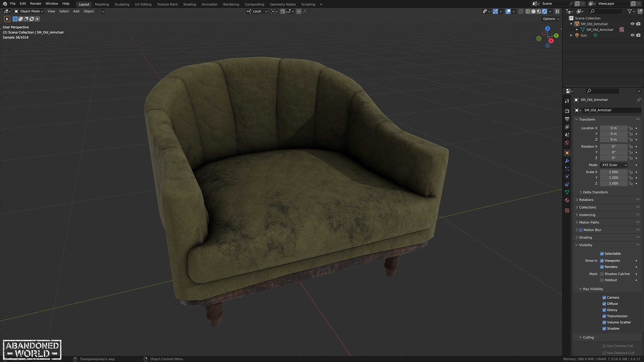The height and width of the screenshot is (362, 644).
Task: Open the Object Data mesh properties tab
Action: tap(567, 192)
